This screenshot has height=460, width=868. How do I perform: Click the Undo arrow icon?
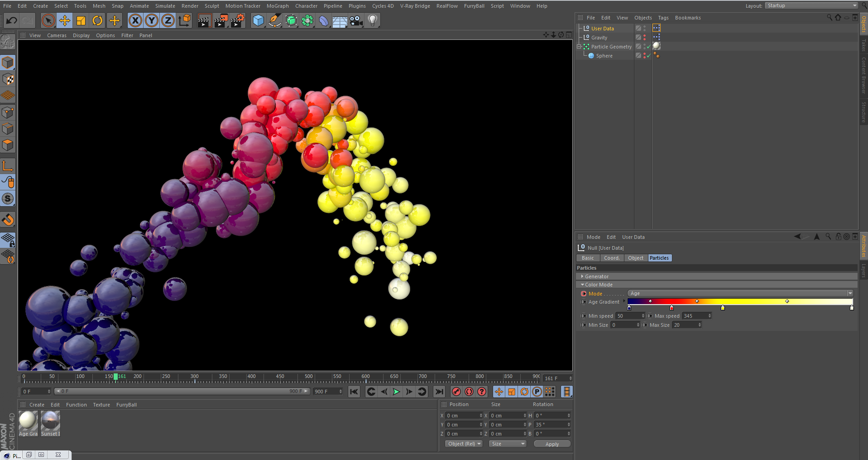point(12,21)
